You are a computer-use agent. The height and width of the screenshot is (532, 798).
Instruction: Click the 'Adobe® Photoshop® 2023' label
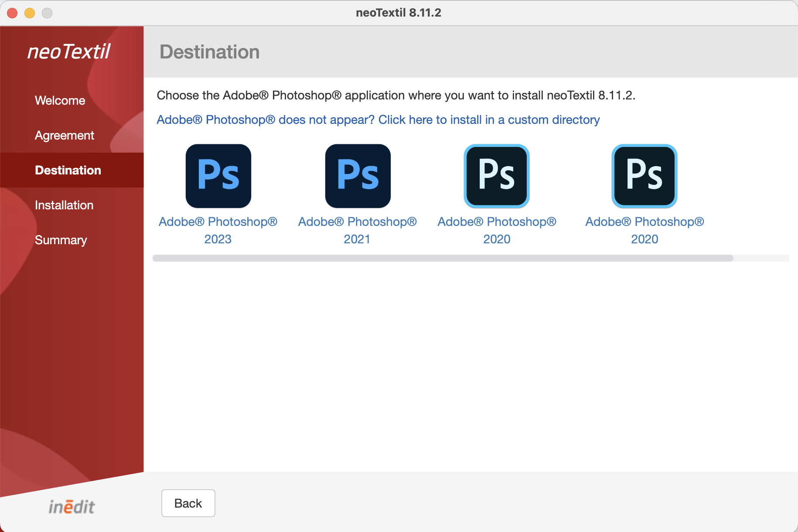[x=218, y=230]
